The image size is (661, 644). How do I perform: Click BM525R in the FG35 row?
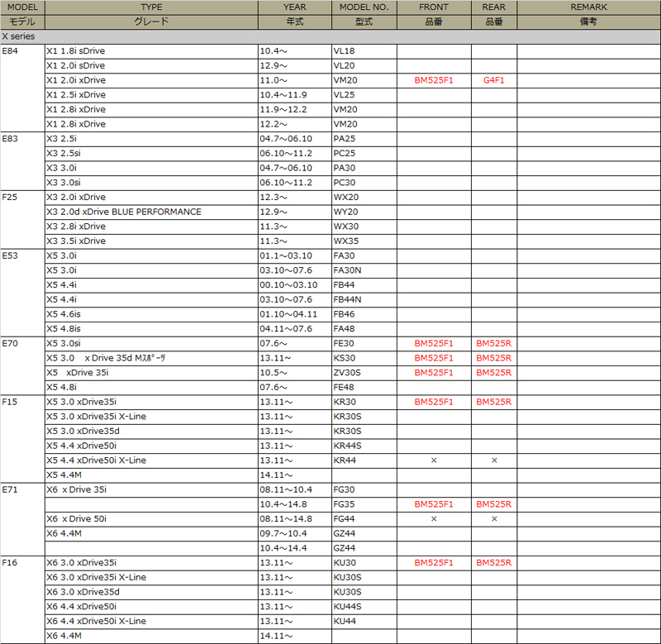(493, 504)
